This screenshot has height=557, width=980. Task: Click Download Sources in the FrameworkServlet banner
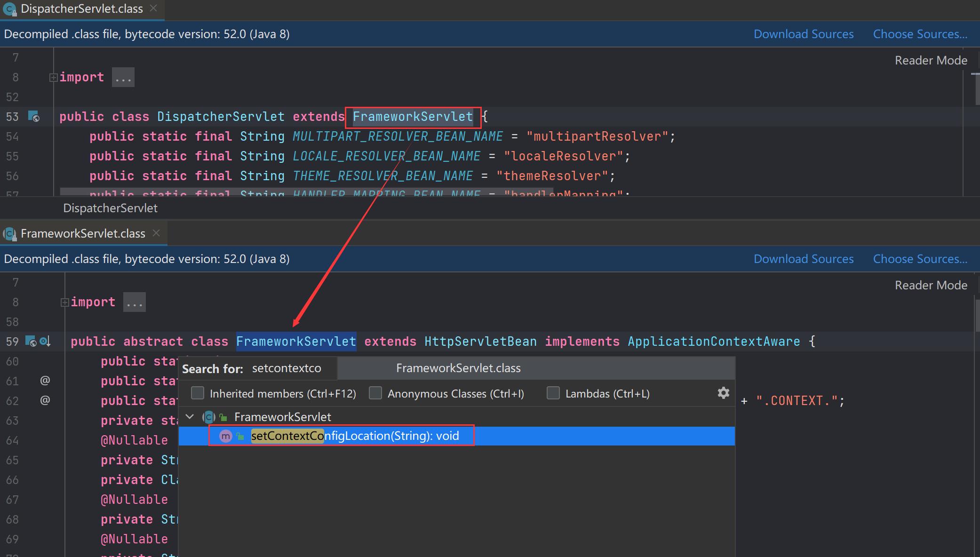(x=804, y=259)
